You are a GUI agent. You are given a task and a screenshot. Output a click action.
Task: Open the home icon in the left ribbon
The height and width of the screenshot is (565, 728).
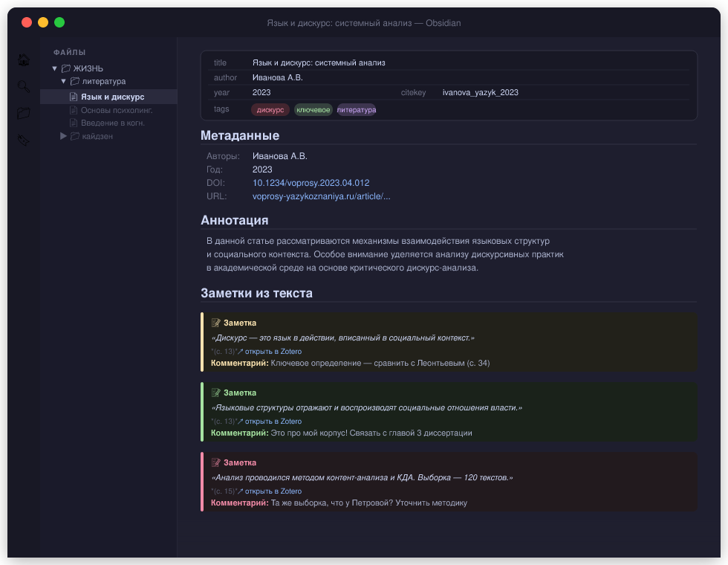click(24, 60)
